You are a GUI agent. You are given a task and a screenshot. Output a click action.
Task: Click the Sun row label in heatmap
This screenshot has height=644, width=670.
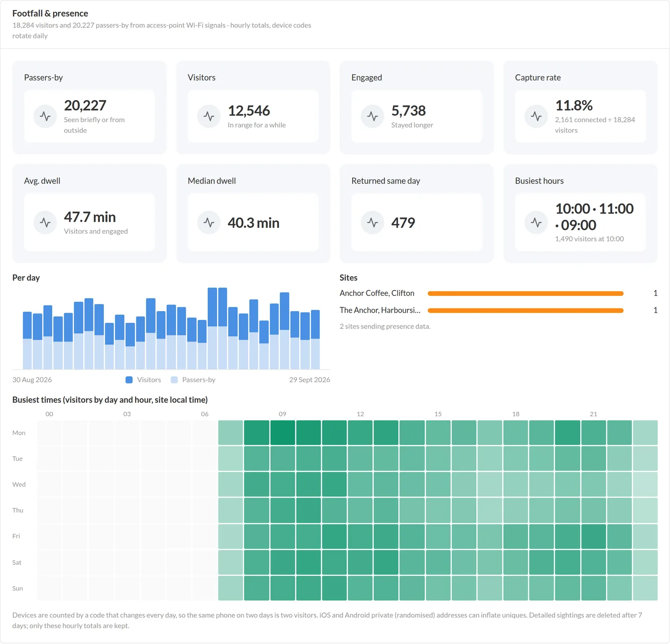[18, 588]
